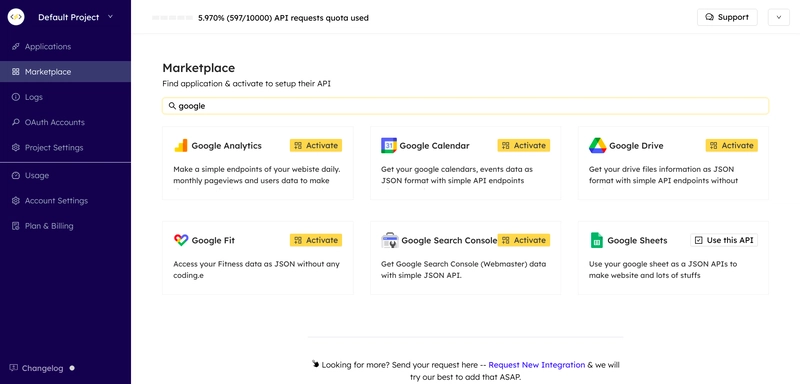
Task: Click the Google Calendar description text
Action: [457, 175]
